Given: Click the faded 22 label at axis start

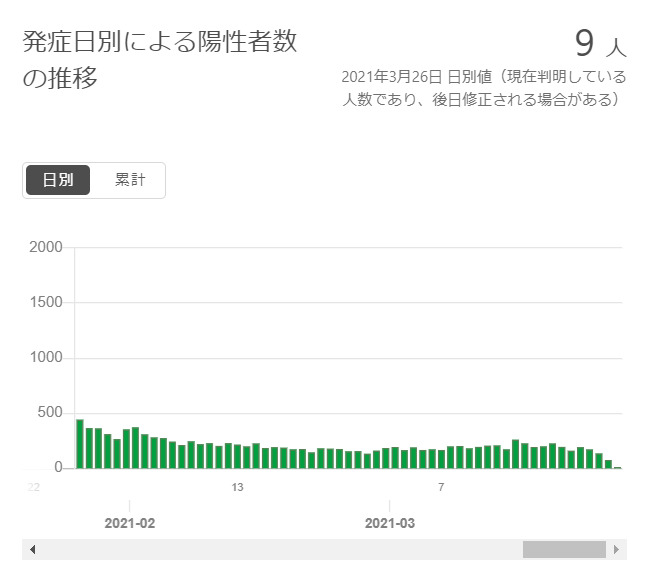Looking at the screenshot, I should click(33, 488).
